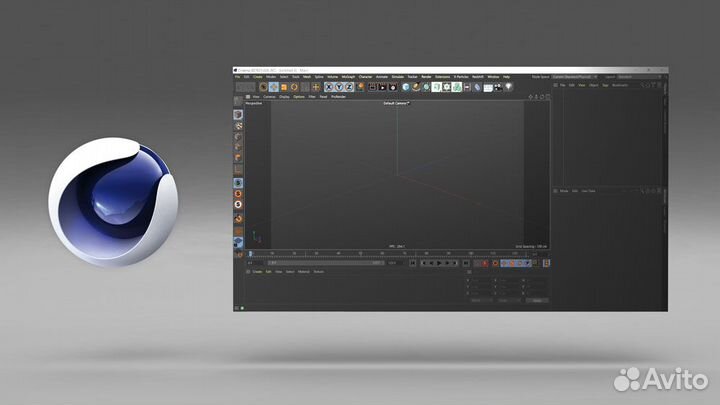Activate the Rotate tool
The width and height of the screenshot is (720, 405).
(x=294, y=87)
